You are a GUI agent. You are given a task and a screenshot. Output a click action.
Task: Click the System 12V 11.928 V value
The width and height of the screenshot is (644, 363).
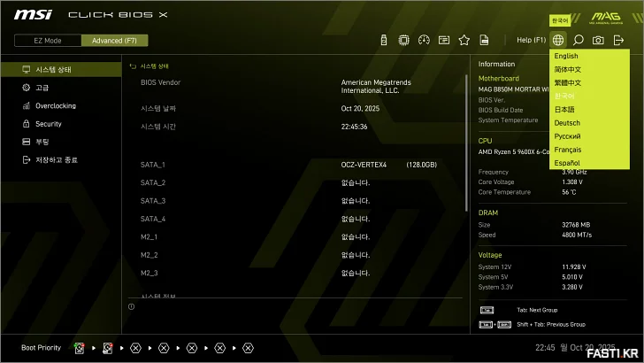(574, 267)
